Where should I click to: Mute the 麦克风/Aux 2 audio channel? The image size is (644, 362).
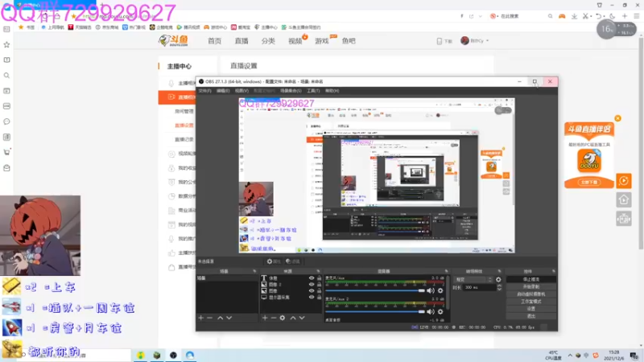[x=431, y=311]
